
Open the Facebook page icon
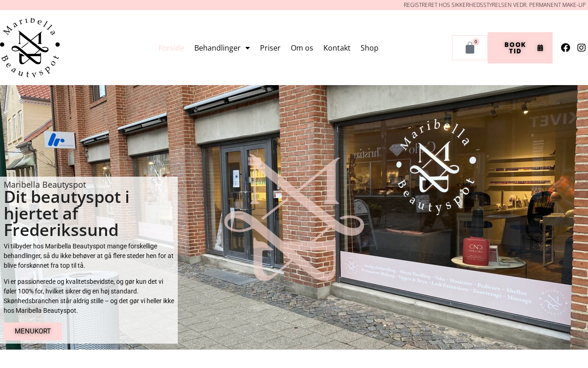(565, 47)
